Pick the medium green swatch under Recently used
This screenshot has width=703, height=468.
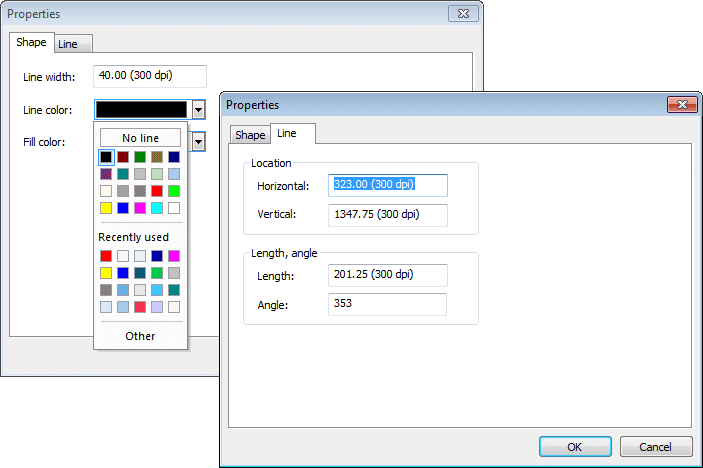[x=157, y=273]
